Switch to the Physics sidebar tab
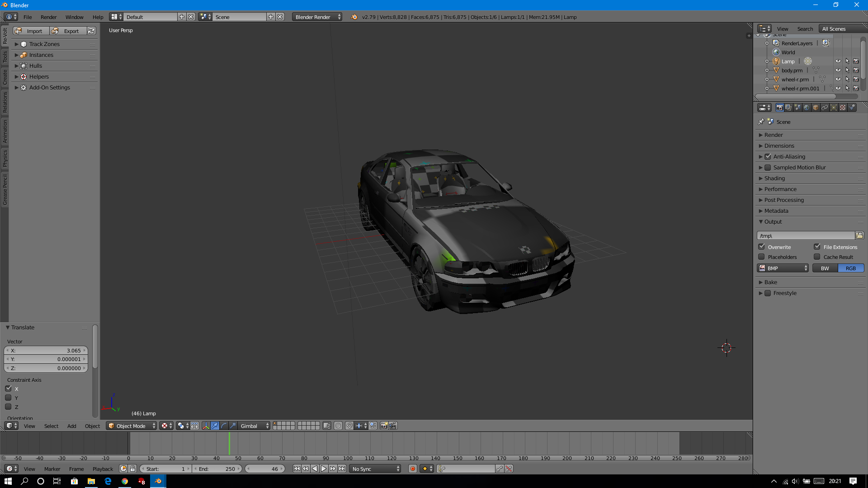 click(5, 158)
